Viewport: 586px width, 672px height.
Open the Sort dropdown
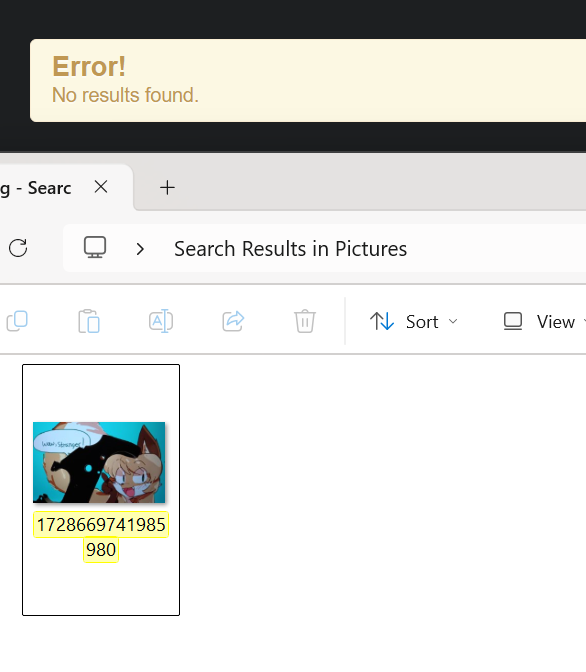coord(414,321)
